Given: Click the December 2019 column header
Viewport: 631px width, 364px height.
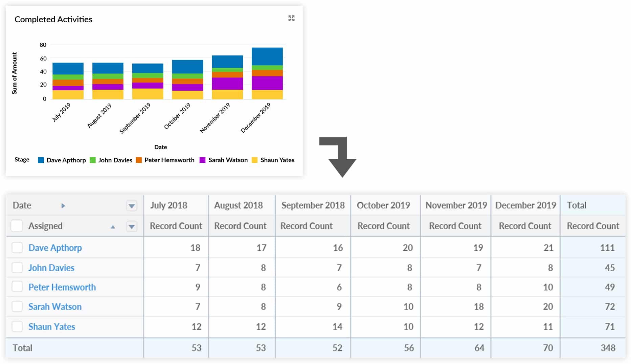Looking at the screenshot, I should (525, 205).
